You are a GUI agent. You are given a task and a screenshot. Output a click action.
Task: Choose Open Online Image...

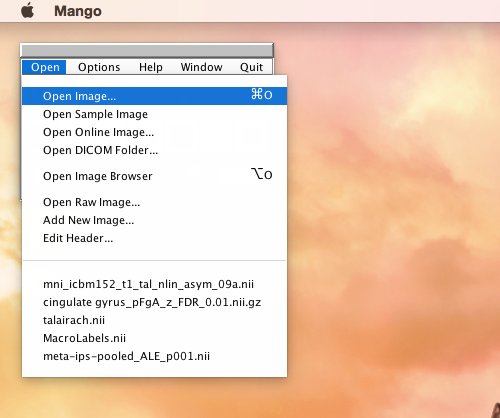(x=154, y=132)
